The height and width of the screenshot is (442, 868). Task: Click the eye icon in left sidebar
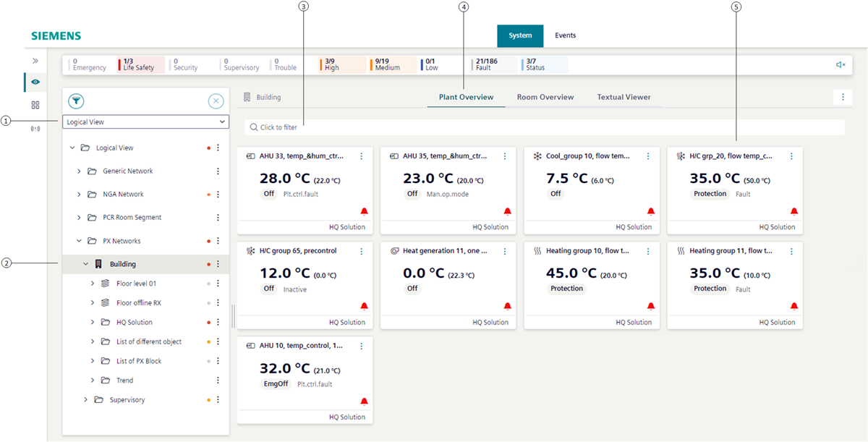[35, 82]
